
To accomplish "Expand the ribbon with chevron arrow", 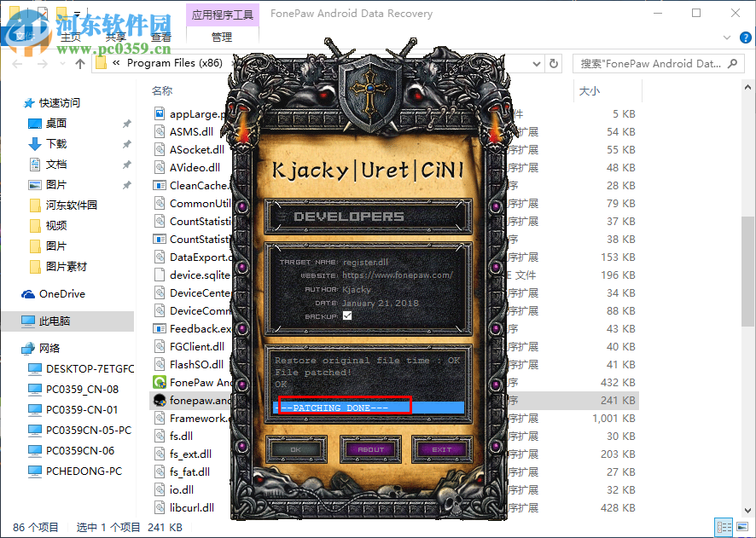I will [x=727, y=37].
